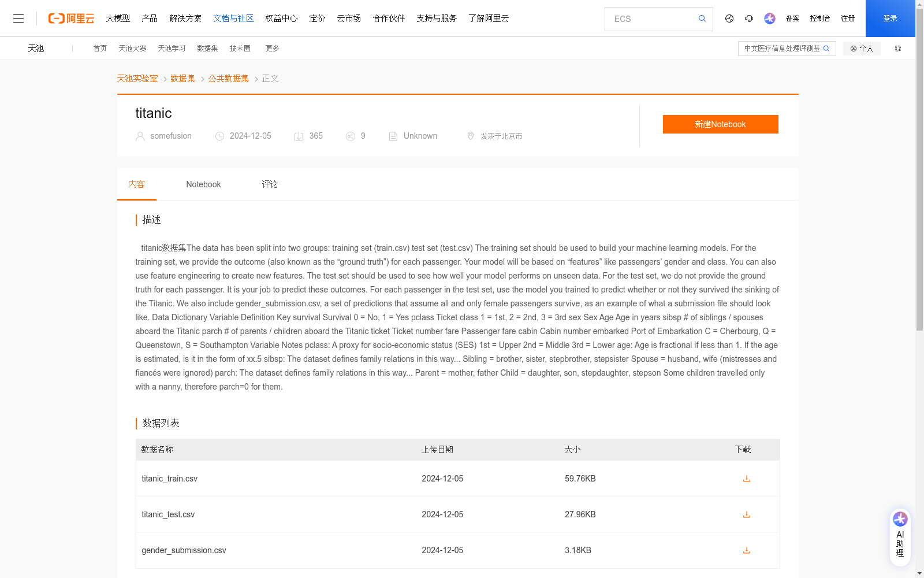Open the AI assistant icon in header
The height and width of the screenshot is (578, 924).
[770, 18]
